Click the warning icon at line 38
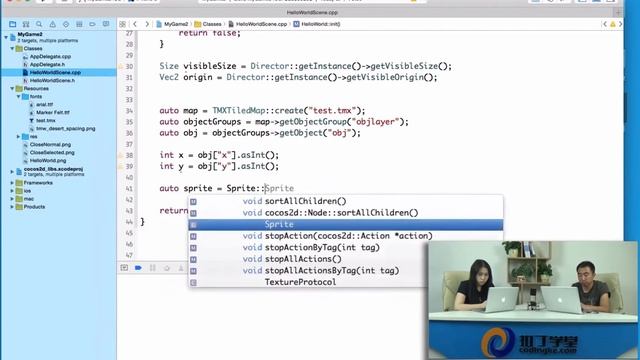This screenshot has height=360, width=640. (x=120, y=155)
